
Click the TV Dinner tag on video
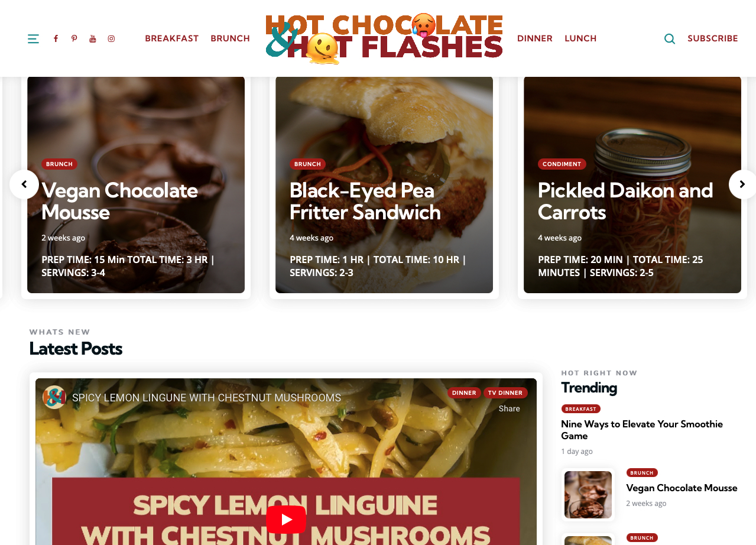click(x=505, y=392)
